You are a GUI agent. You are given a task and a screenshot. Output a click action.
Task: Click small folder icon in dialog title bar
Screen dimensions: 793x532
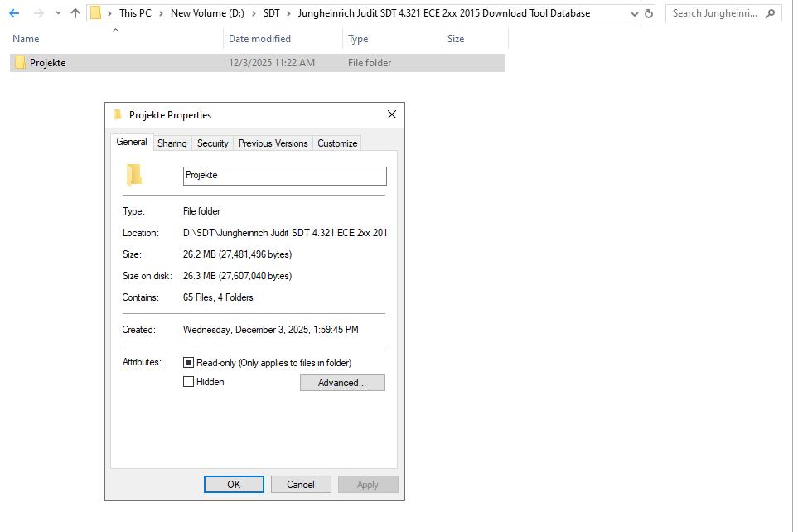pyautogui.click(x=118, y=115)
